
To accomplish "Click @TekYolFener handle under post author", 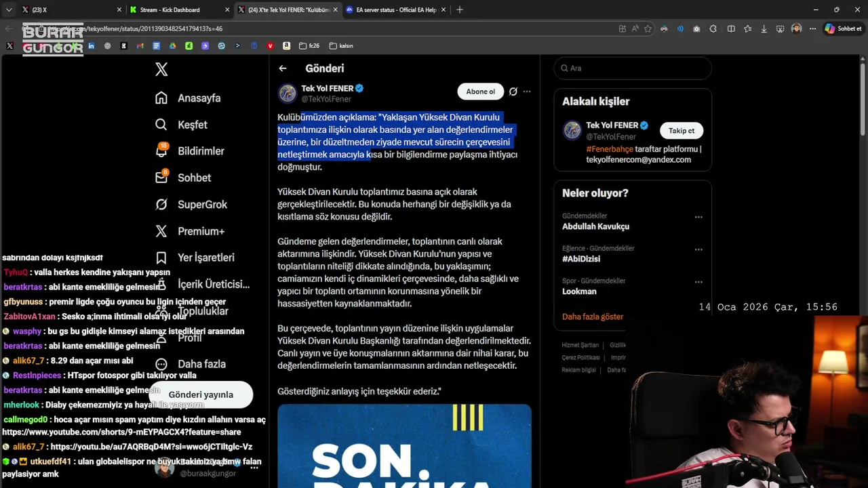I will pyautogui.click(x=326, y=99).
